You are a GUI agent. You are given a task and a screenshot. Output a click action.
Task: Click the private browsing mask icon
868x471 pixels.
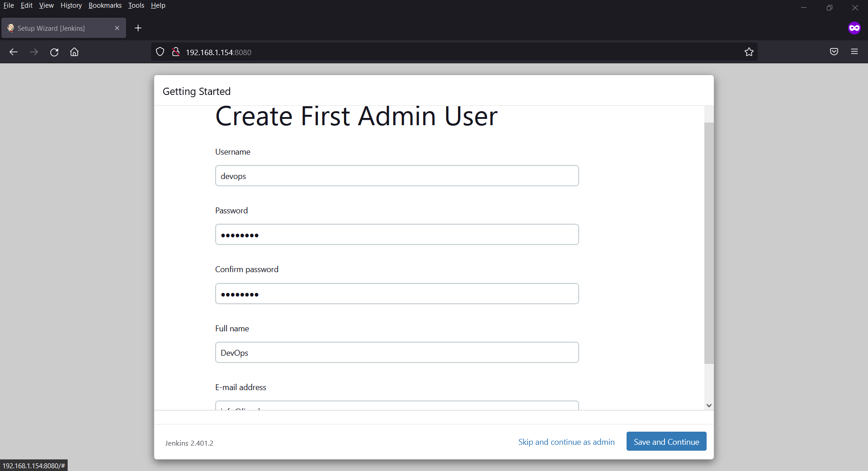click(854, 28)
